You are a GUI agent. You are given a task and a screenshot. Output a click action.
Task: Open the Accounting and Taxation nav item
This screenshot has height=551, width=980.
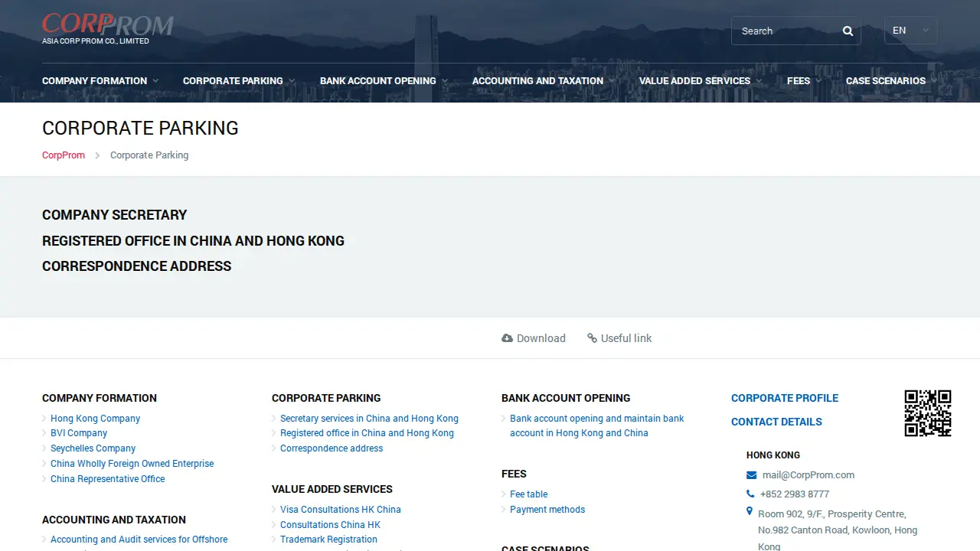pos(537,81)
